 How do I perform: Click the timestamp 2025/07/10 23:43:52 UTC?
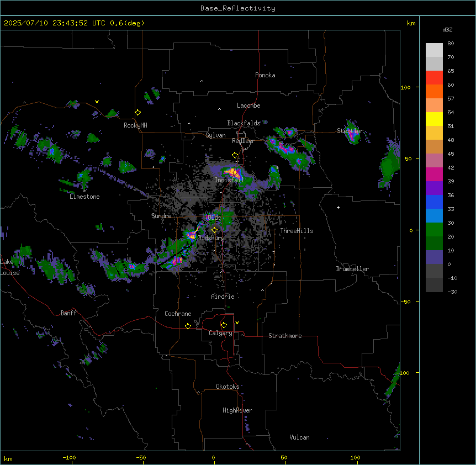pos(54,23)
